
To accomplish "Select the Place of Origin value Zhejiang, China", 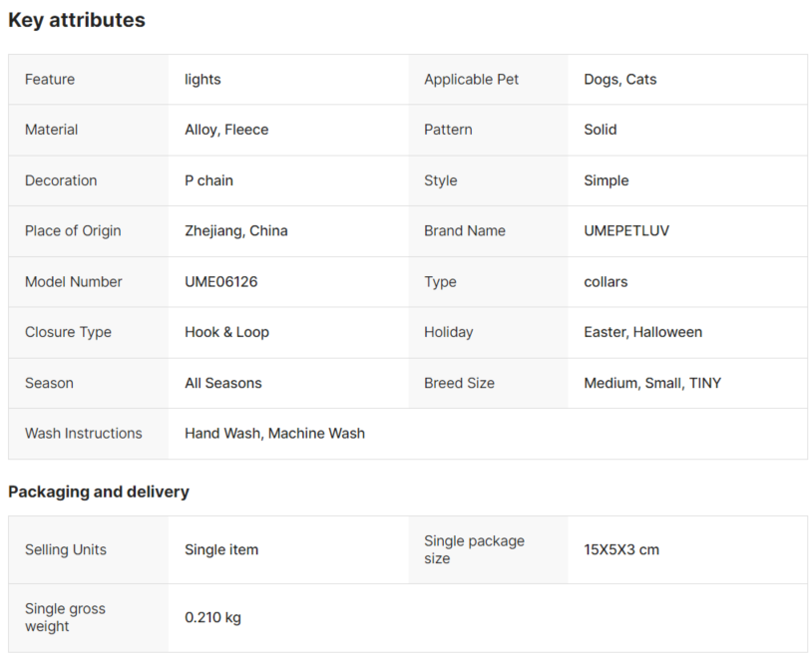I will [x=236, y=231].
